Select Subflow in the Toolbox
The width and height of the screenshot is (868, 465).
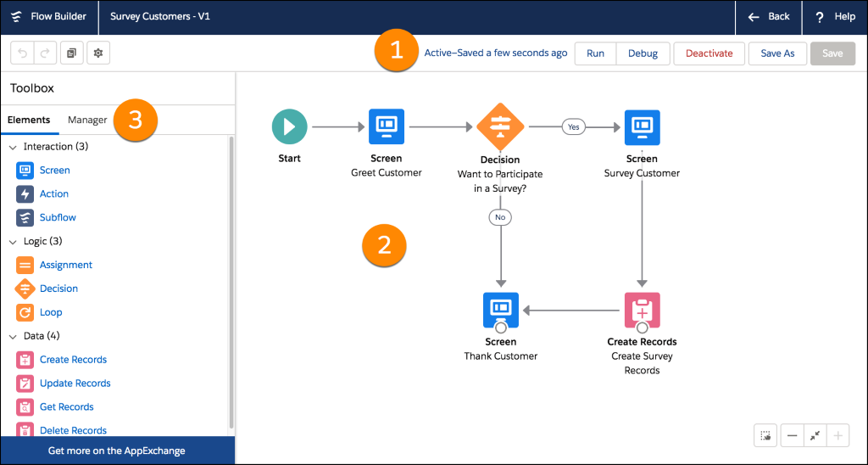click(x=58, y=217)
